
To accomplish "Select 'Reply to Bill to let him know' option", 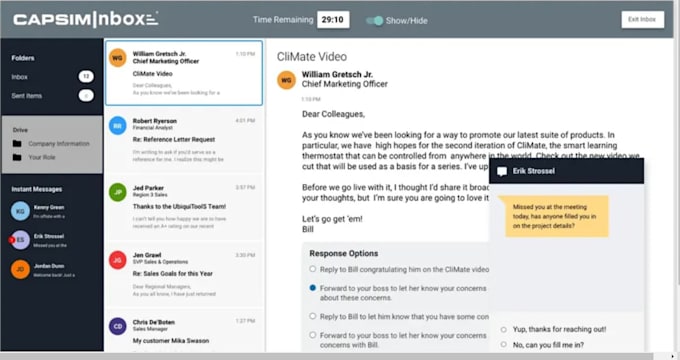I will click(313, 316).
